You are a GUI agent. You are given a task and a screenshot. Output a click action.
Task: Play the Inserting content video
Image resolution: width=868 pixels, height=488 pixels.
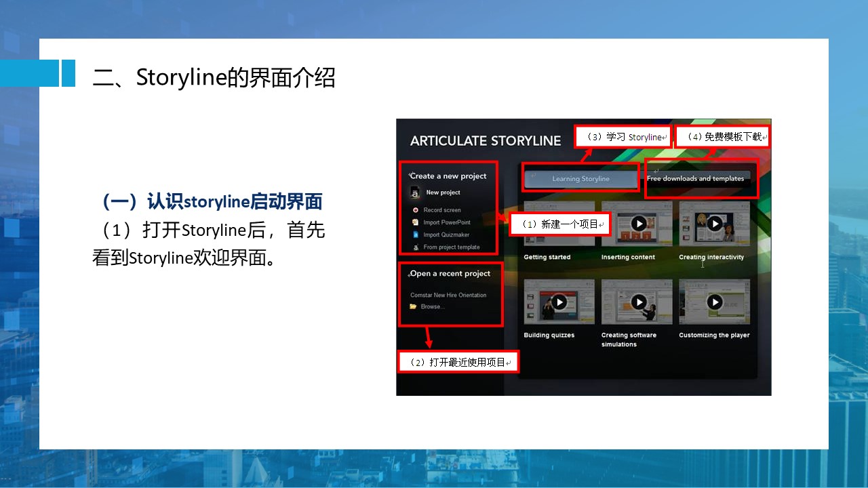[639, 224]
